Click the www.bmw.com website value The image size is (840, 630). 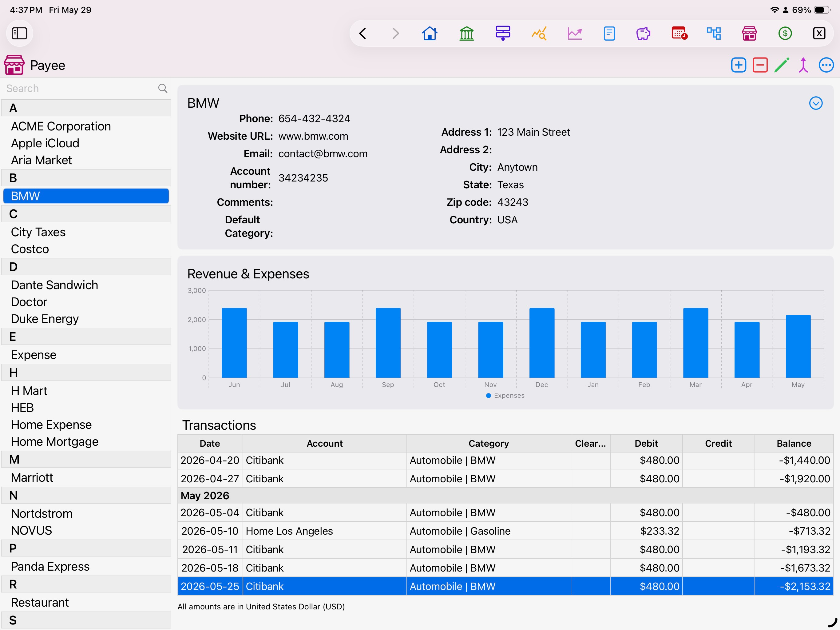coord(313,136)
